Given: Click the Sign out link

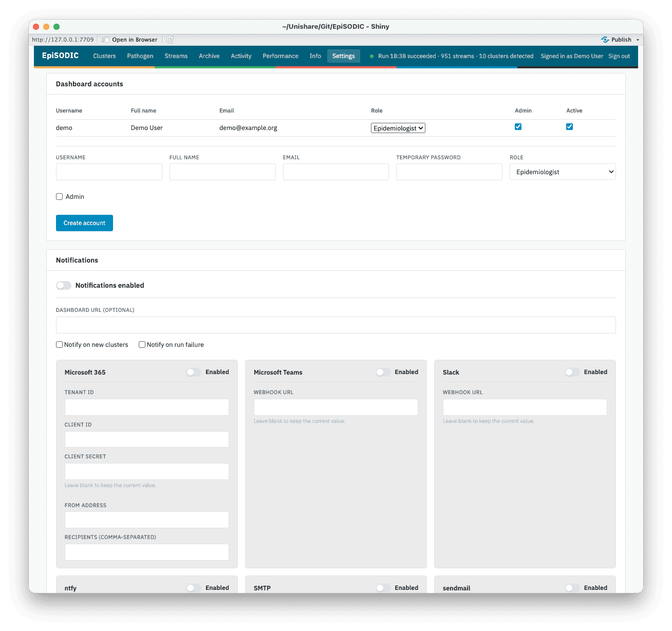Looking at the screenshot, I should pyautogui.click(x=619, y=56).
